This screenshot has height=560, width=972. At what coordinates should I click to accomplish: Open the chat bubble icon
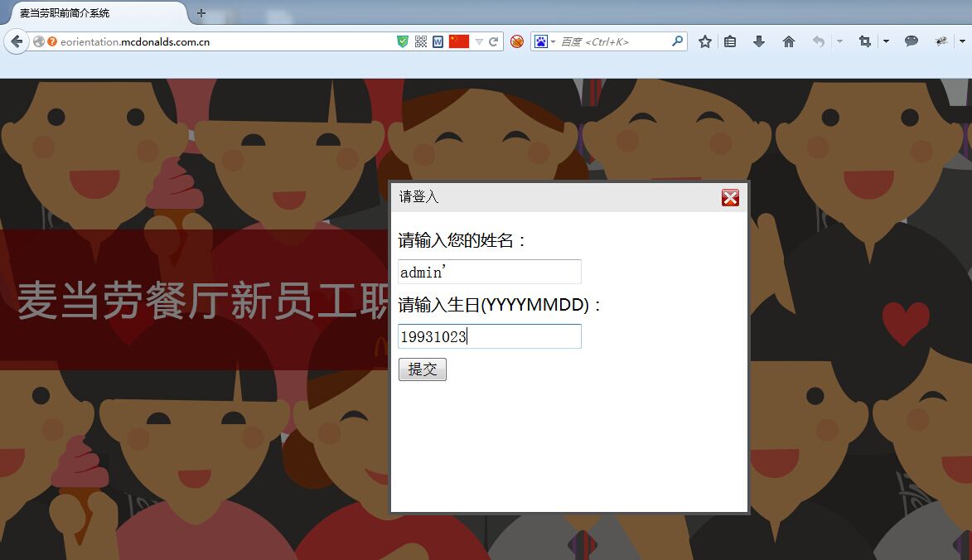(x=912, y=41)
